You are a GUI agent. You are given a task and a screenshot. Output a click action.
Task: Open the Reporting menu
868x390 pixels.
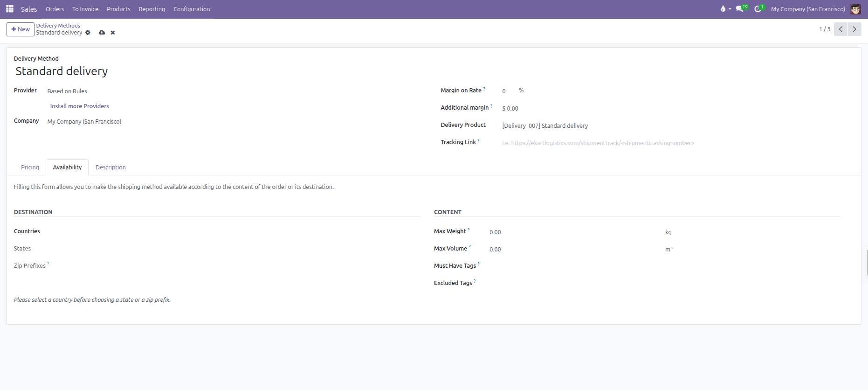pyautogui.click(x=152, y=9)
